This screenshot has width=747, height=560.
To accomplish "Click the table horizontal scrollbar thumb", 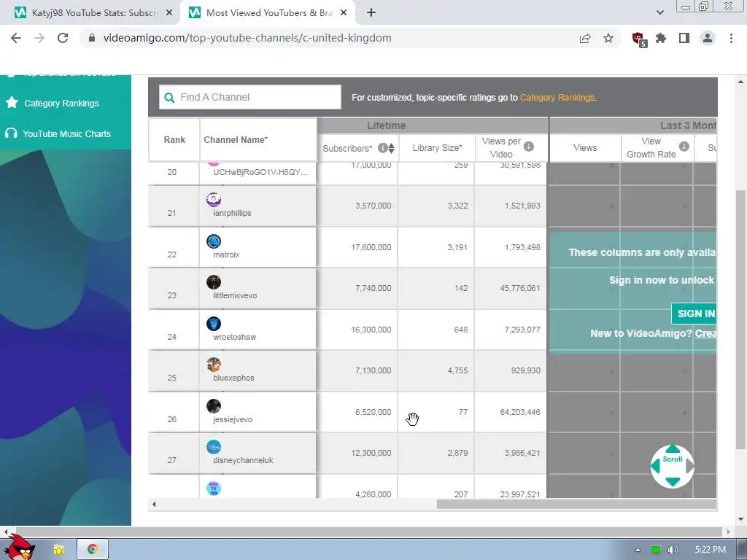I will pyautogui.click(x=576, y=505).
